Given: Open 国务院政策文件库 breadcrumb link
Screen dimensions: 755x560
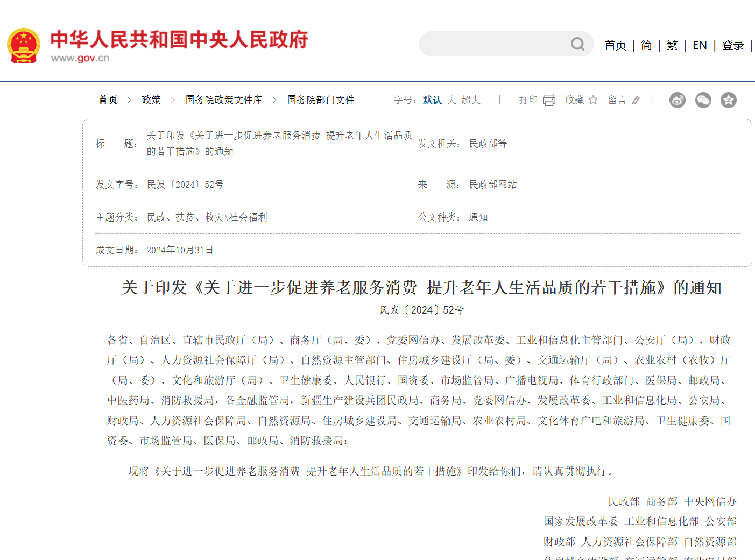Looking at the screenshot, I should point(224,100).
